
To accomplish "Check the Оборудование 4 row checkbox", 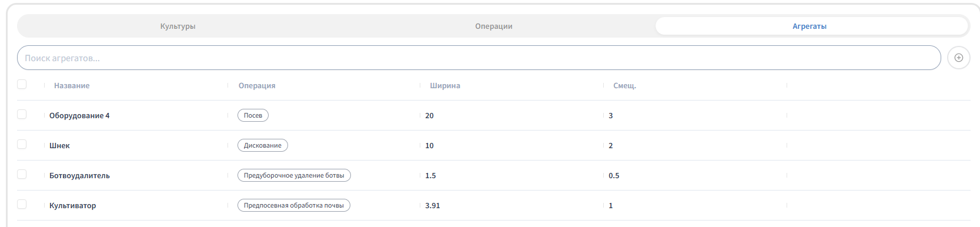I will [22, 114].
